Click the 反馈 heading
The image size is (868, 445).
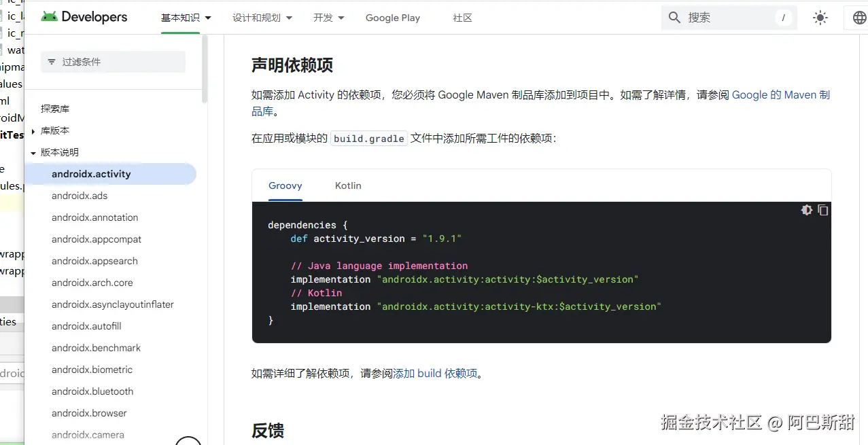click(268, 431)
